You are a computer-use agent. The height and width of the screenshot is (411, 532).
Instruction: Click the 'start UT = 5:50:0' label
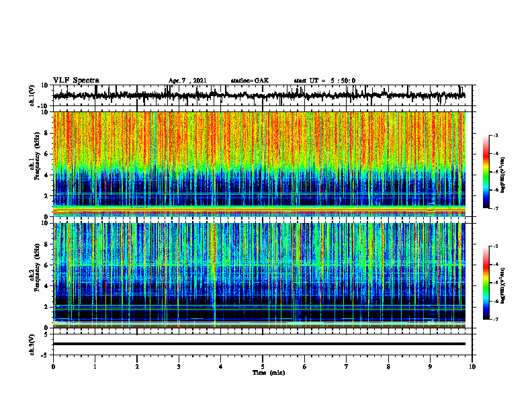click(x=324, y=81)
